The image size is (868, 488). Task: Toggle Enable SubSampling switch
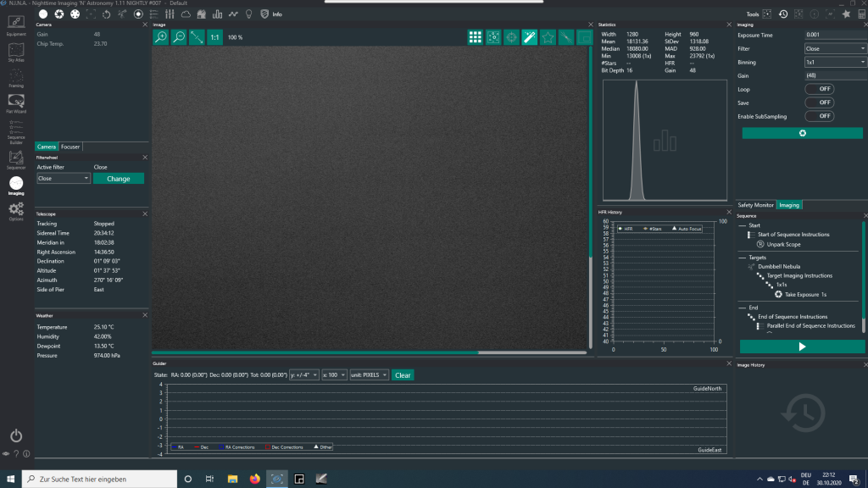click(x=819, y=116)
